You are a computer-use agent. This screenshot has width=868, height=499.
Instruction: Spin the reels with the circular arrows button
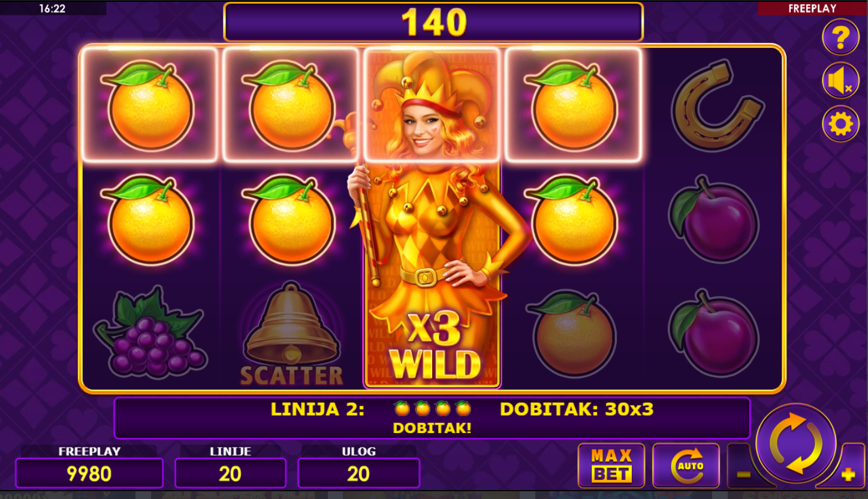[x=796, y=444]
